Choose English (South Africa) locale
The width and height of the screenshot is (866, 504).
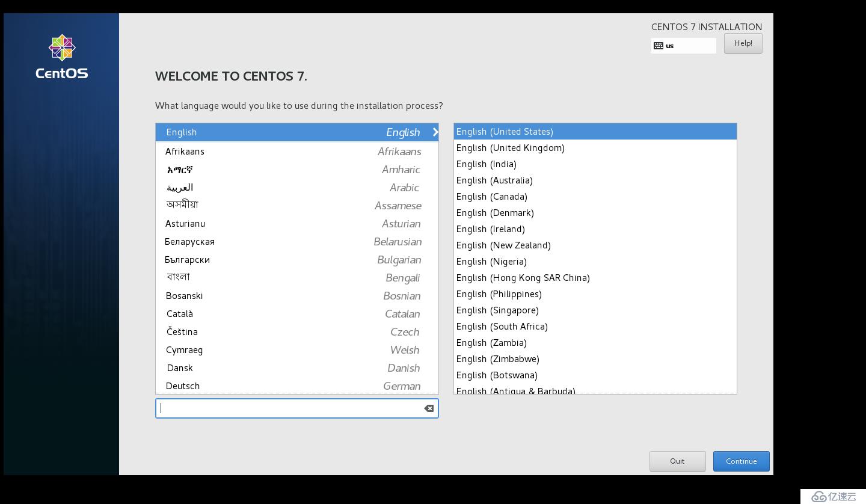(595, 327)
